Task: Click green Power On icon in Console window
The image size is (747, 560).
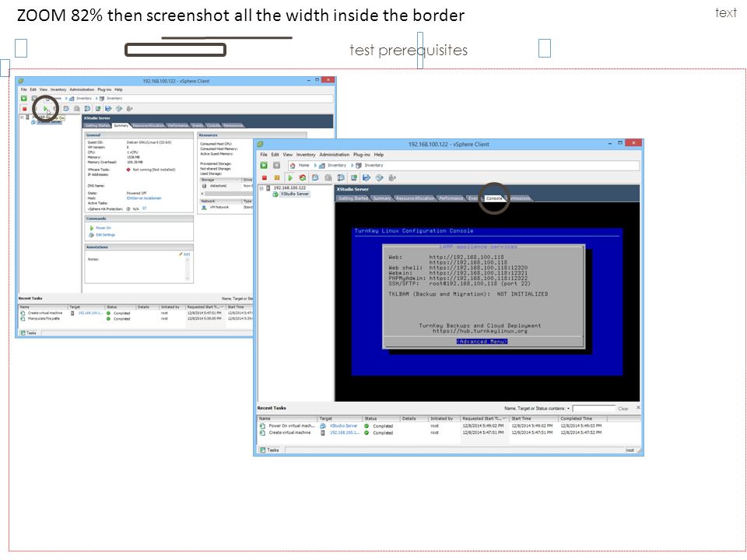Action: [289, 178]
